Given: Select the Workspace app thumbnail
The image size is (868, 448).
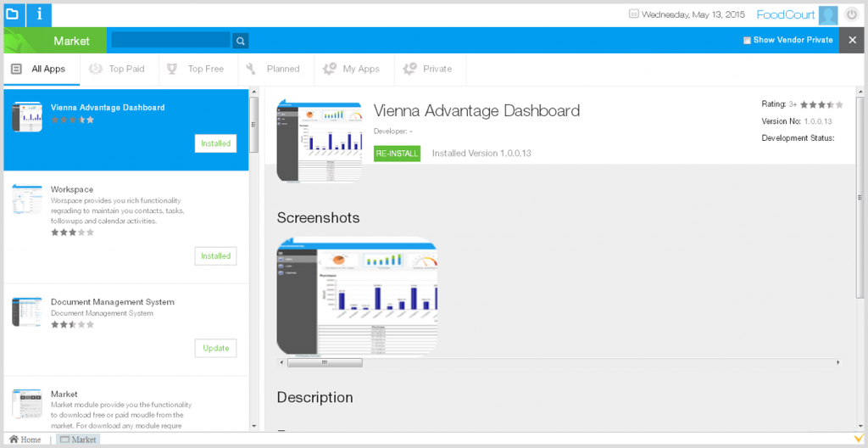Looking at the screenshot, I should pos(27,199).
